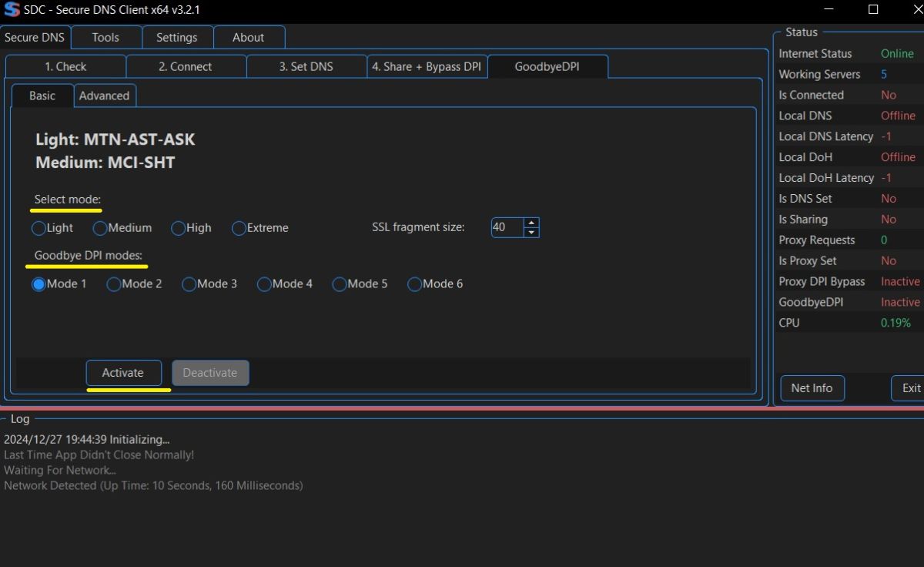Click the Net Info button
The image size is (924, 567).
812,388
